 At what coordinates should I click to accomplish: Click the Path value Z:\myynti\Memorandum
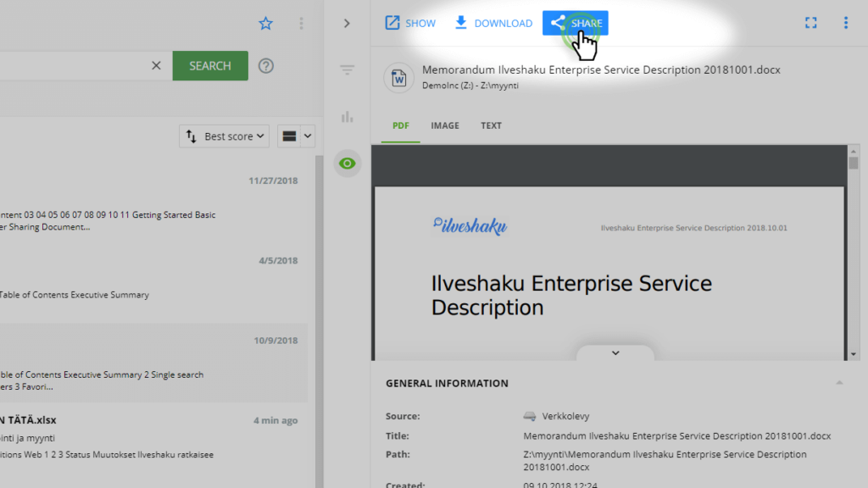pyautogui.click(x=665, y=460)
